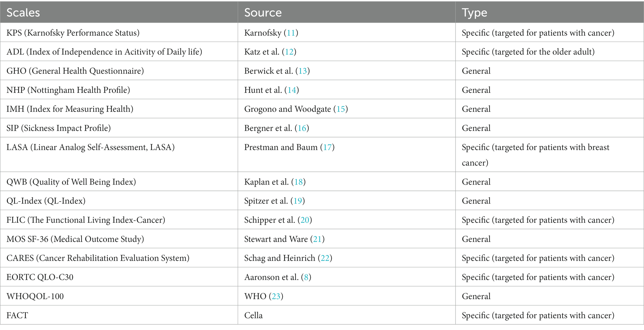Select the EORTC QLO-C30 cell
The width and height of the screenshot is (644, 330).
(119, 277)
